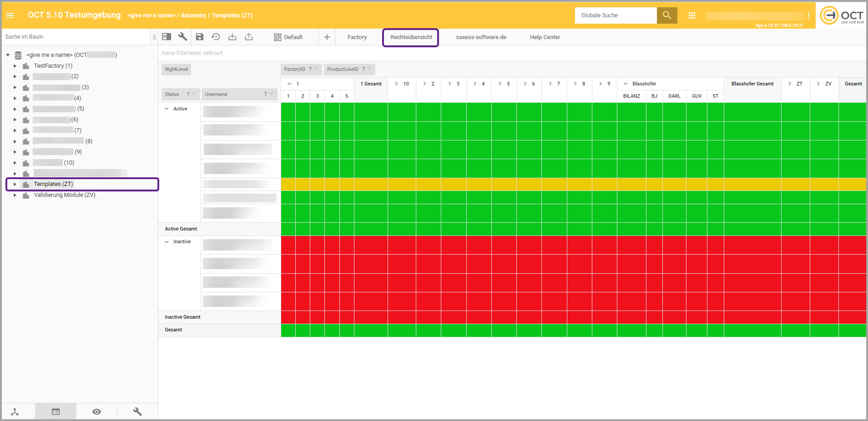Select Templates (ZT) in the tree

pos(53,184)
